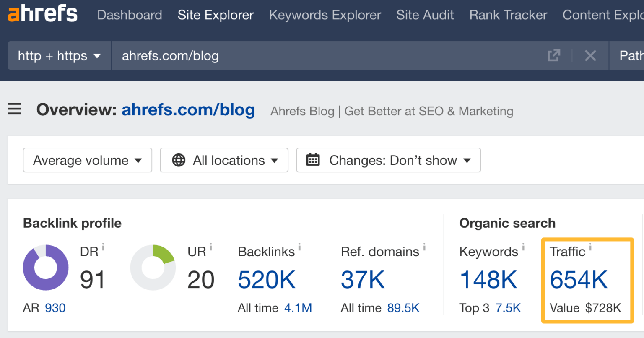Clear the search field using the X icon
This screenshot has height=338, width=644.
click(x=590, y=55)
